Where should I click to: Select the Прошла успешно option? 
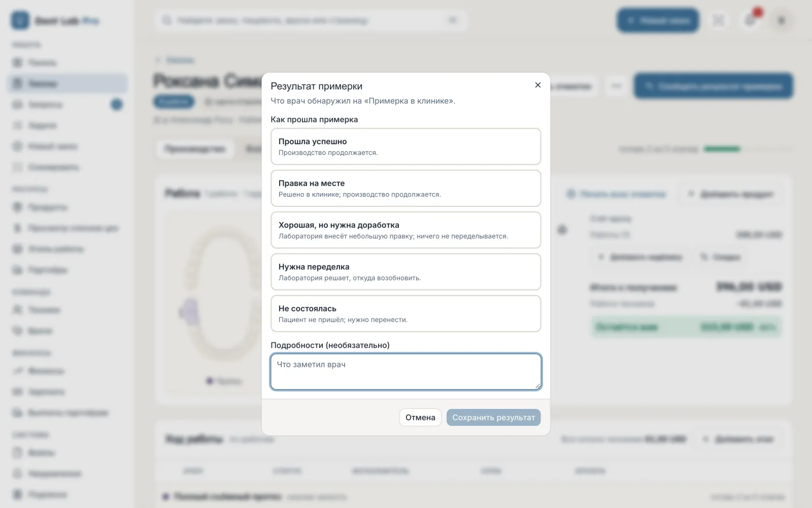(x=406, y=146)
